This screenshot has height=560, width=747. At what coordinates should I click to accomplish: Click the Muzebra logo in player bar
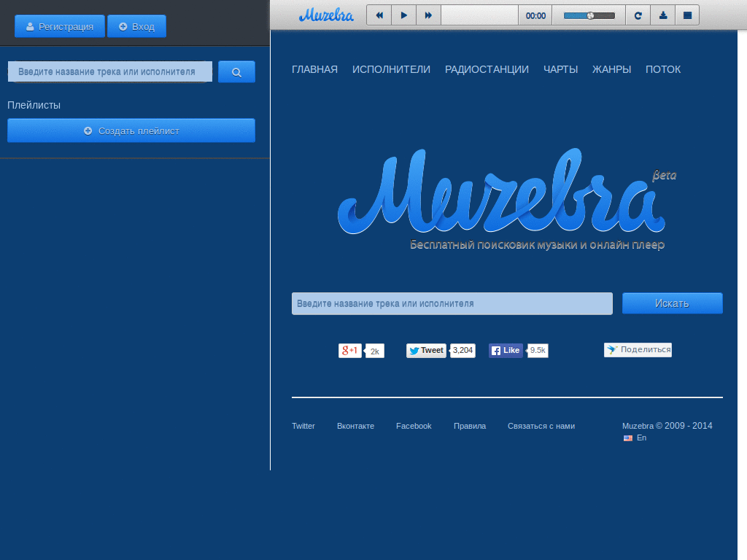326,15
